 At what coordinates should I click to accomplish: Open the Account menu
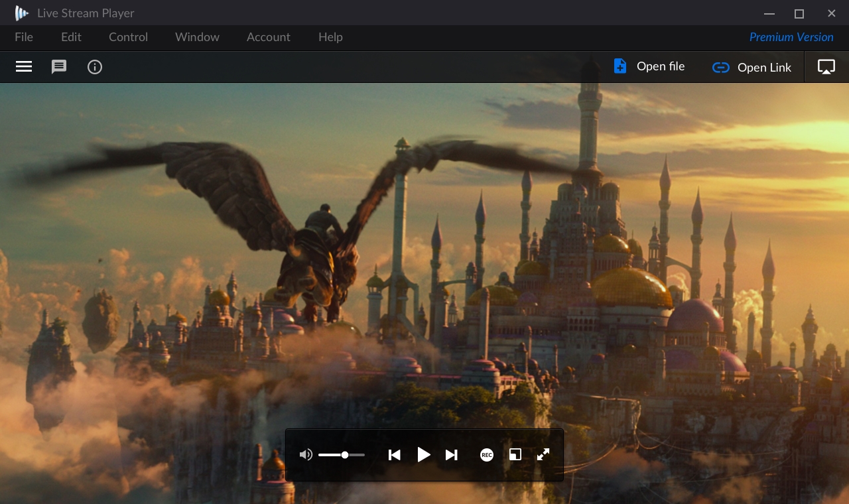[x=268, y=37]
